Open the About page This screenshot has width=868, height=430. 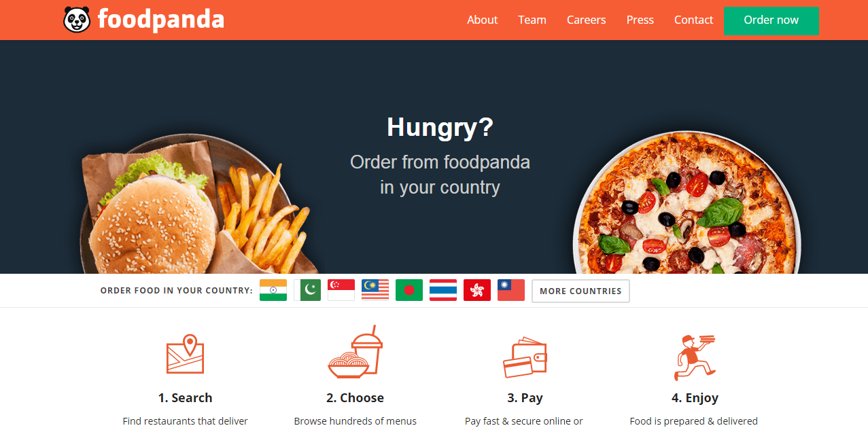click(483, 20)
